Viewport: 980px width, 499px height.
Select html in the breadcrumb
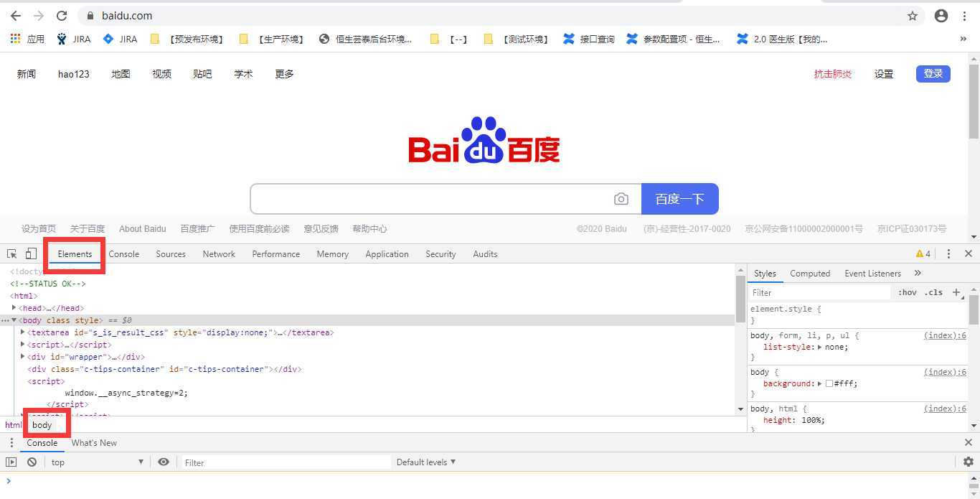click(x=13, y=424)
